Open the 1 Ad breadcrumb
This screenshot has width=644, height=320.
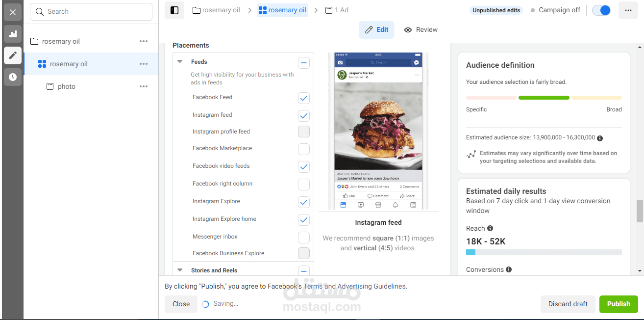tap(337, 10)
